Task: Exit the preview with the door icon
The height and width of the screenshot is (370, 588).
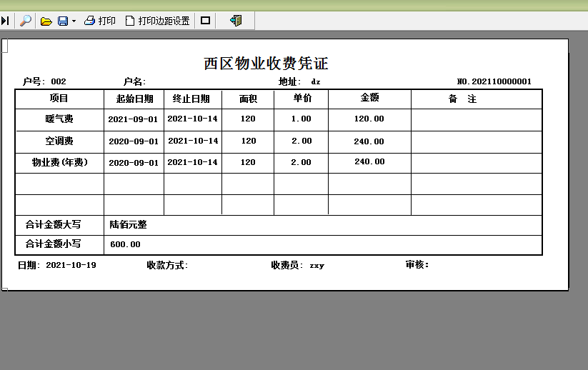Action: coord(236,21)
